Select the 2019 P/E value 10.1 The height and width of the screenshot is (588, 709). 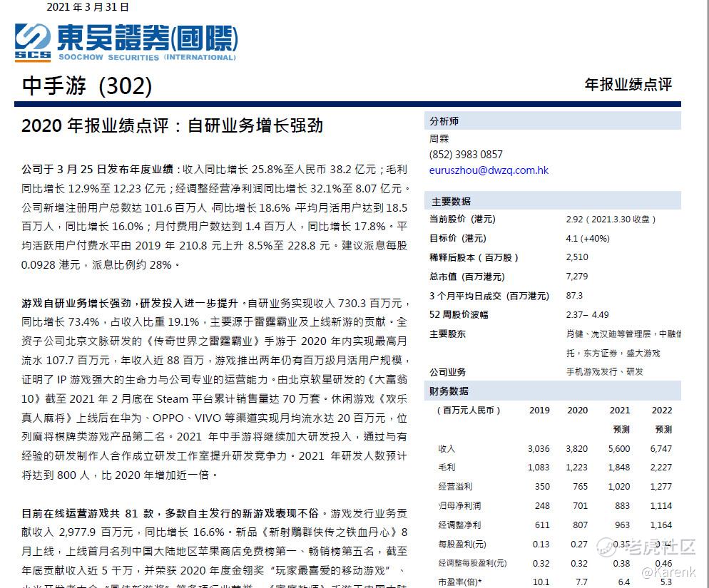pyautogui.click(x=541, y=582)
